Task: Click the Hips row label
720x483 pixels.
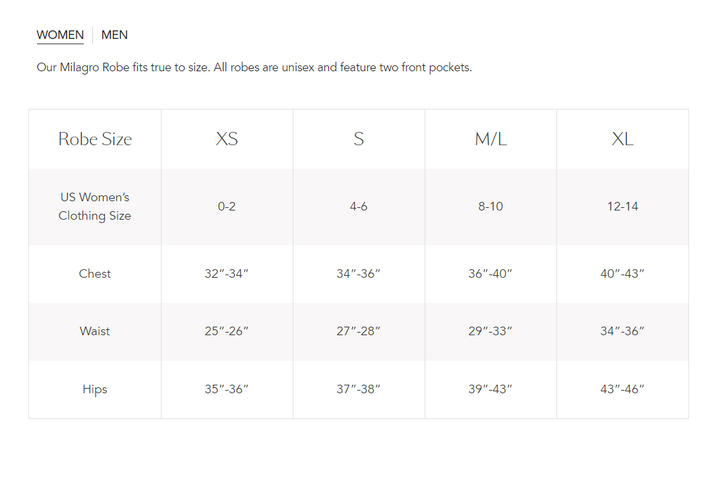Action: [95, 389]
